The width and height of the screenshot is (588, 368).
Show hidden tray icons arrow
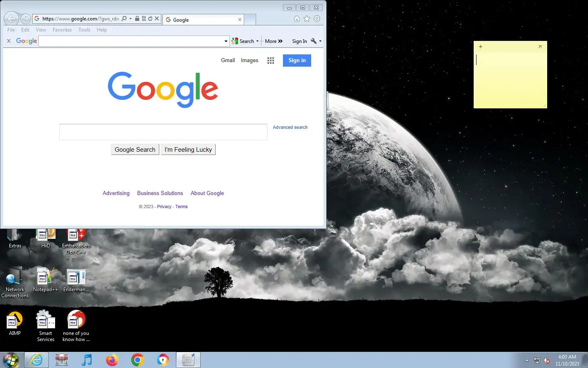pyautogui.click(x=527, y=360)
